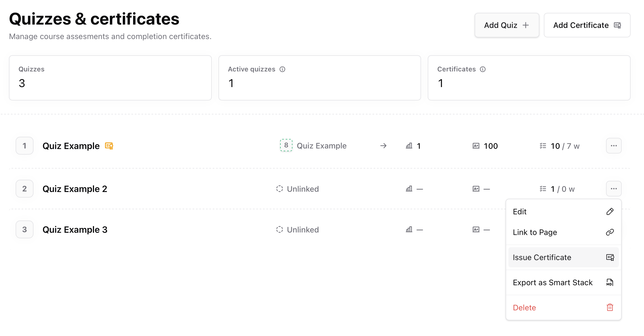Open the linked page badge numbered 8
The height and width of the screenshot is (336, 644).
pos(286,145)
